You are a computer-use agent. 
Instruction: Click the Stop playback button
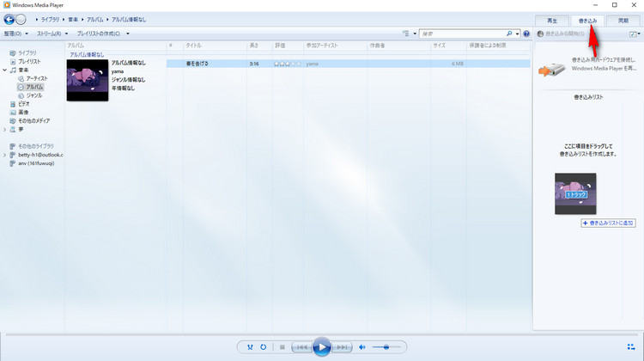click(x=283, y=347)
